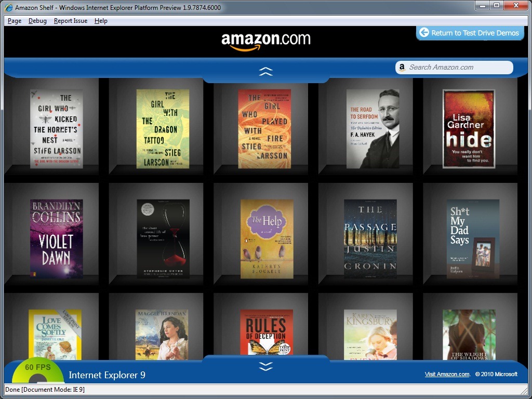This screenshot has width=532, height=399.
Task: Click the 60 FPS gauge indicator
Action: click(x=38, y=370)
